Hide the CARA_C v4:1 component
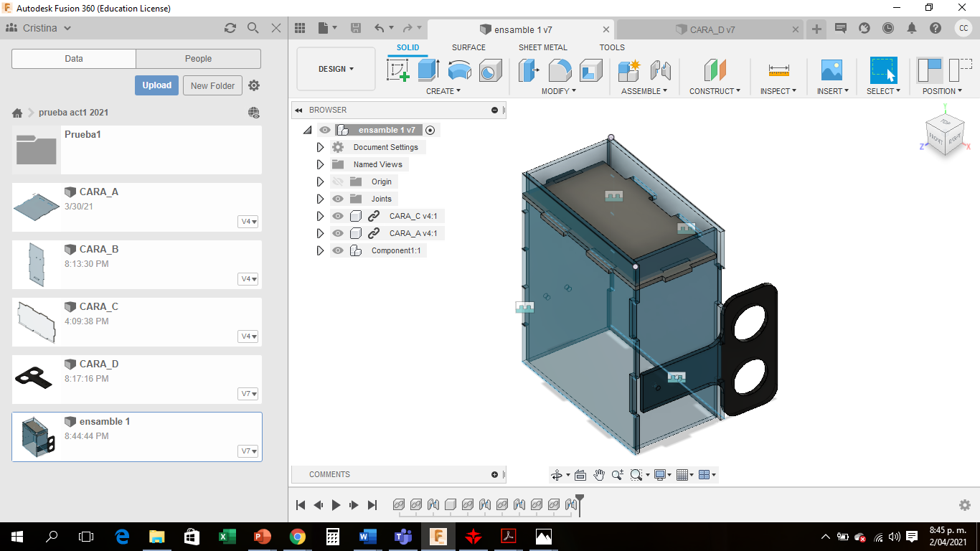The height and width of the screenshot is (551, 980). [338, 216]
